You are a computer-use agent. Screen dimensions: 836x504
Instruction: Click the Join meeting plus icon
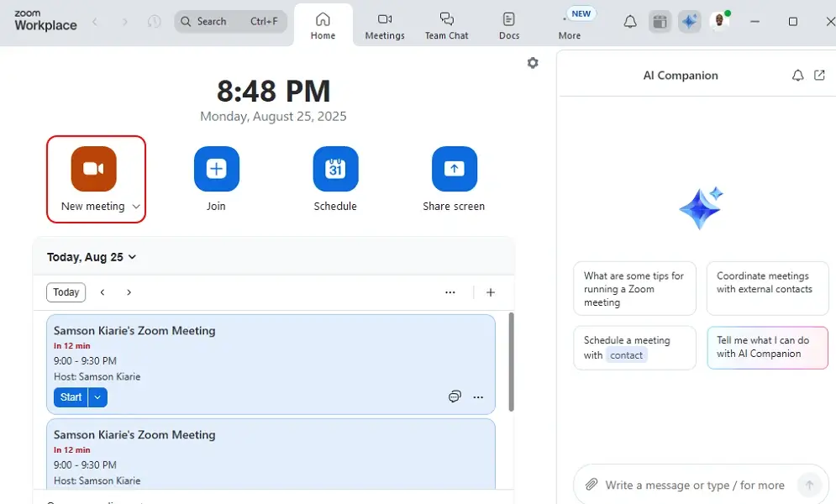point(216,169)
